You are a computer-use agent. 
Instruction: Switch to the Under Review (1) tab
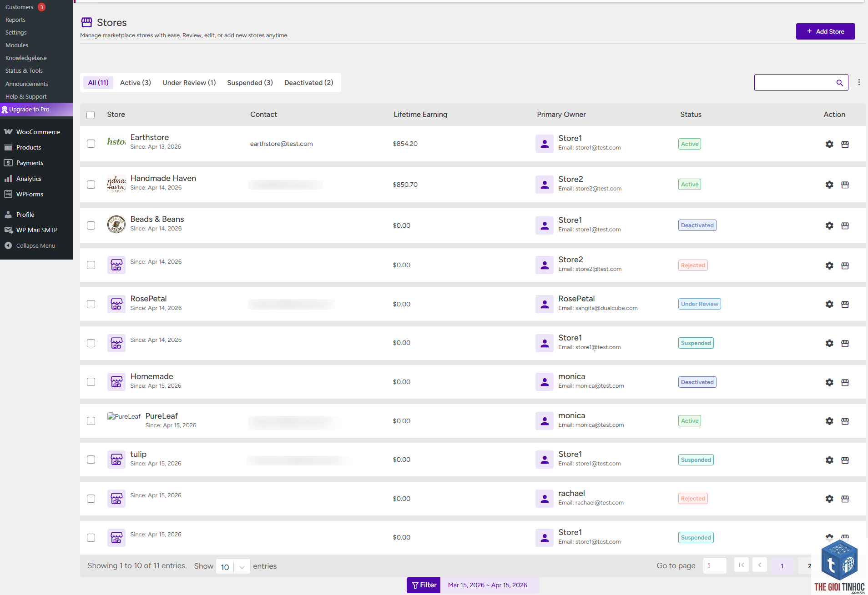[189, 83]
